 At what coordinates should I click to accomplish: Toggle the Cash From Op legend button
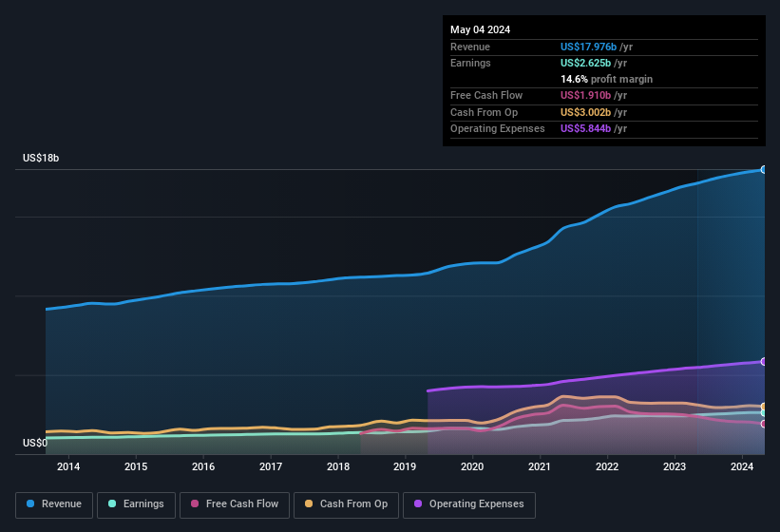346,504
